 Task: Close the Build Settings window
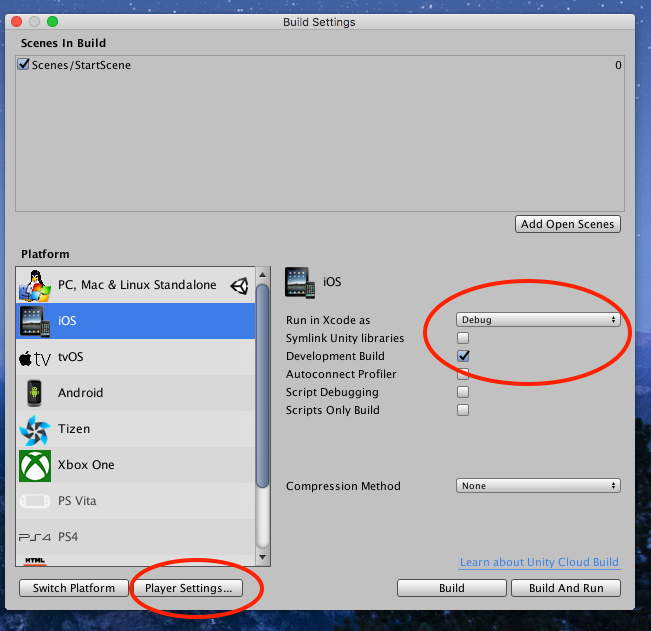tap(17, 22)
